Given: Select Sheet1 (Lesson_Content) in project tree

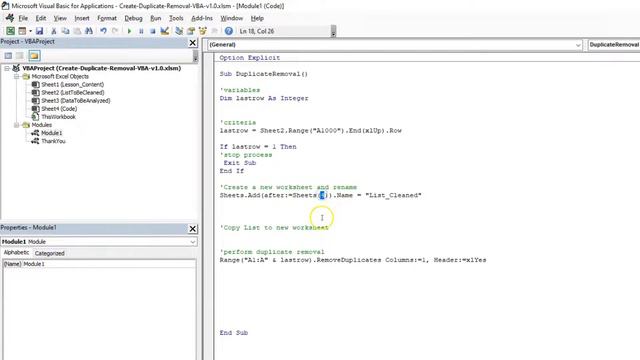Looking at the screenshot, I should pos(72,84).
